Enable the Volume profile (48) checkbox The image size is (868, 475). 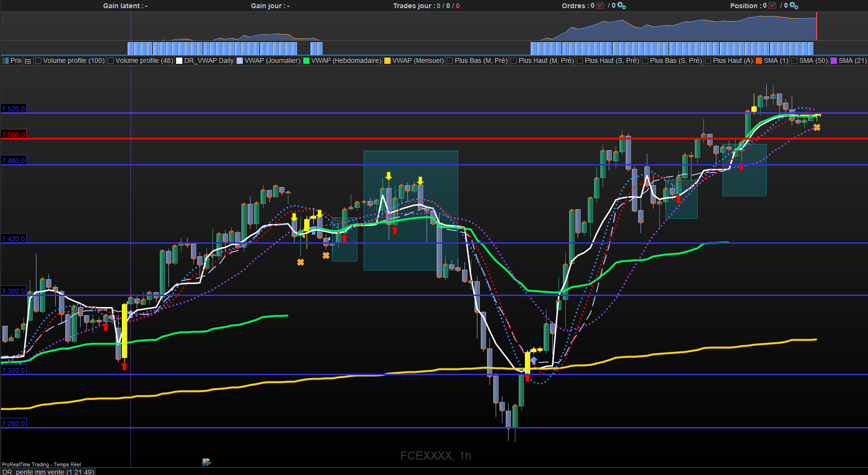coord(111,61)
